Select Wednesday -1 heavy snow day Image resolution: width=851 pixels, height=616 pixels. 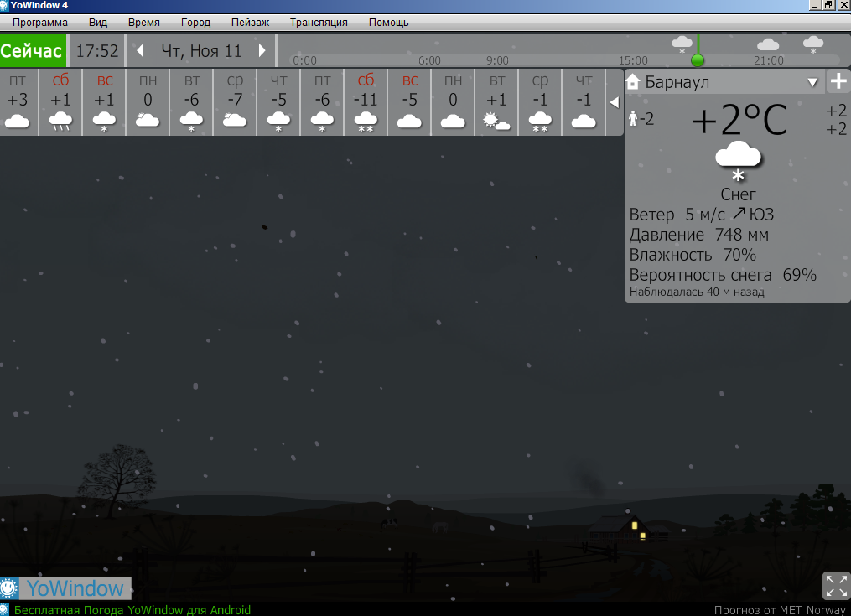click(540, 102)
